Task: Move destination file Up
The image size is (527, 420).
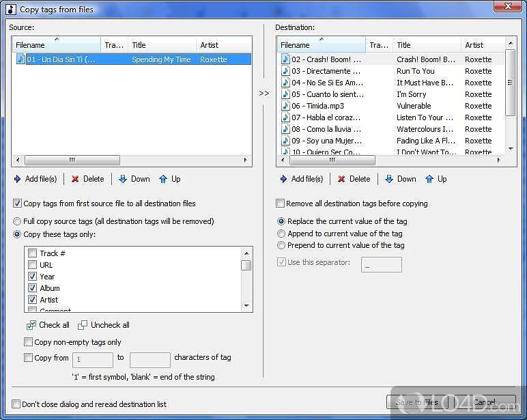Action: click(436, 179)
